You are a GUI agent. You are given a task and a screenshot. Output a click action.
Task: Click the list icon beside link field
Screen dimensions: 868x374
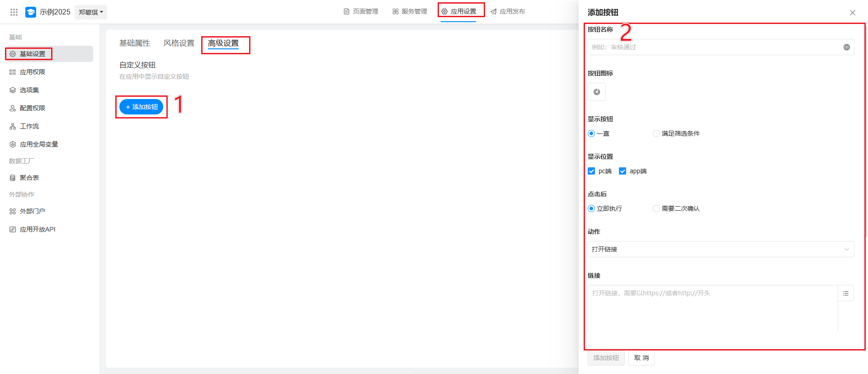click(x=845, y=294)
